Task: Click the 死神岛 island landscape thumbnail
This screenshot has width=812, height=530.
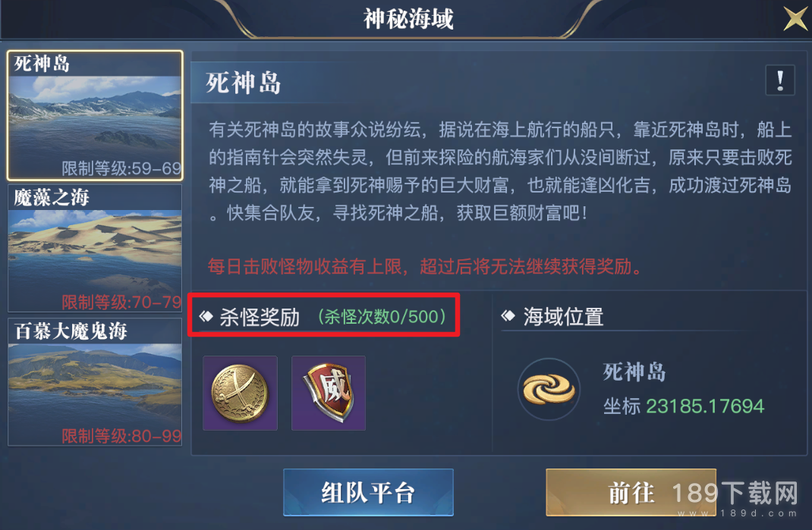Action: [x=95, y=120]
